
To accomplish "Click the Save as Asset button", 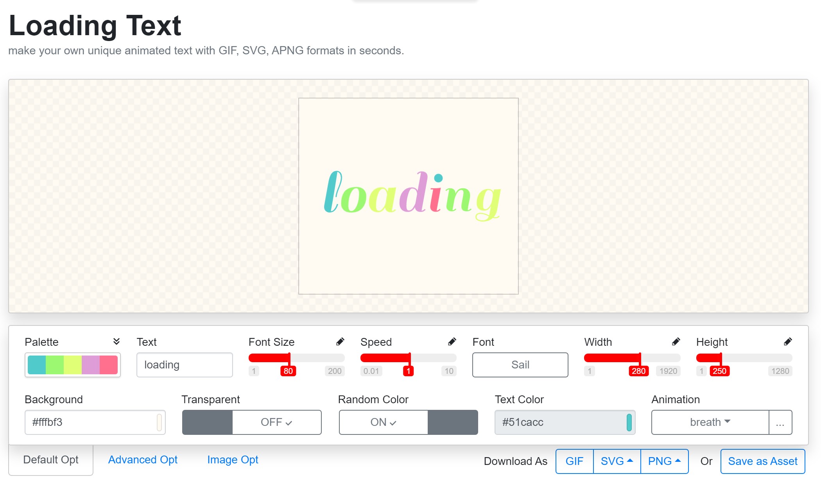I will point(763,461).
